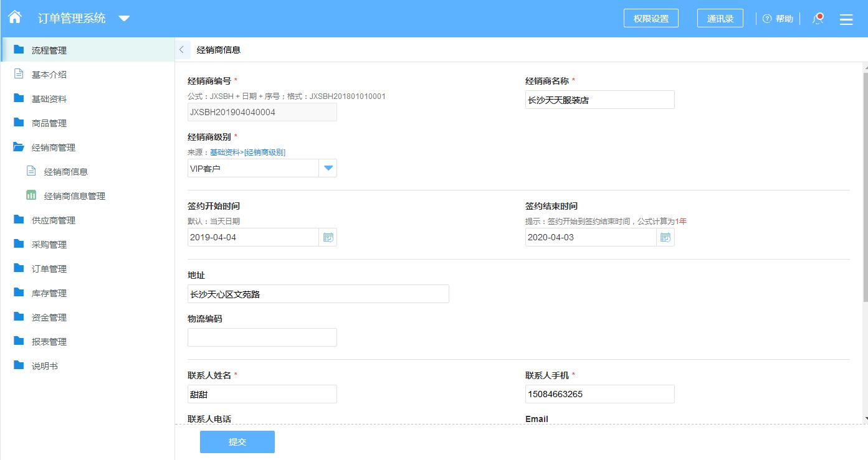Collapse sidebar with the back chevron
Viewport: 868px width, 460px height.
click(182, 50)
